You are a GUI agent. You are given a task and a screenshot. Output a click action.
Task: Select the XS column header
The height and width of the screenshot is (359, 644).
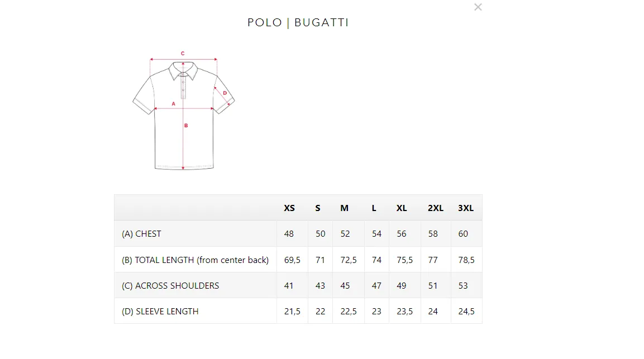(x=289, y=208)
